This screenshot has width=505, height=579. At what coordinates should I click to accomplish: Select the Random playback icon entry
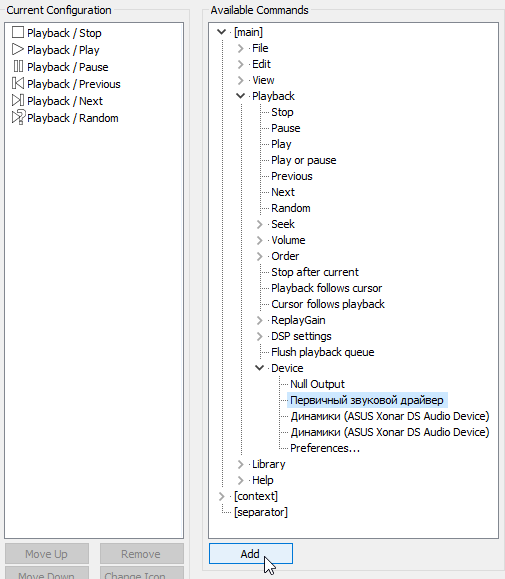pyautogui.click(x=18, y=117)
